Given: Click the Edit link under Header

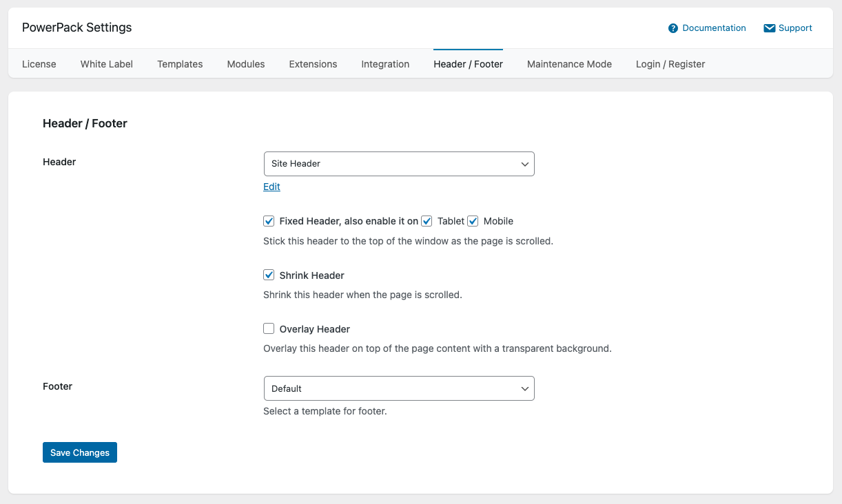Looking at the screenshot, I should [271, 187].
